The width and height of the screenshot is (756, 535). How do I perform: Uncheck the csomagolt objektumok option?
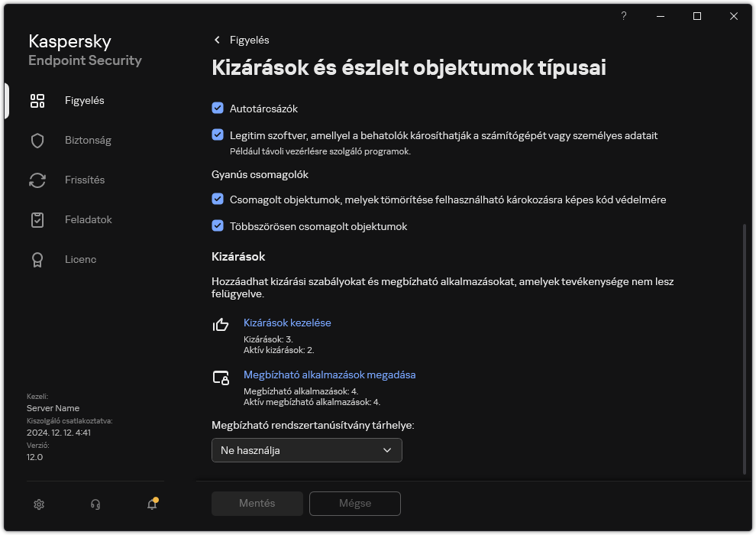pos(219,199)
